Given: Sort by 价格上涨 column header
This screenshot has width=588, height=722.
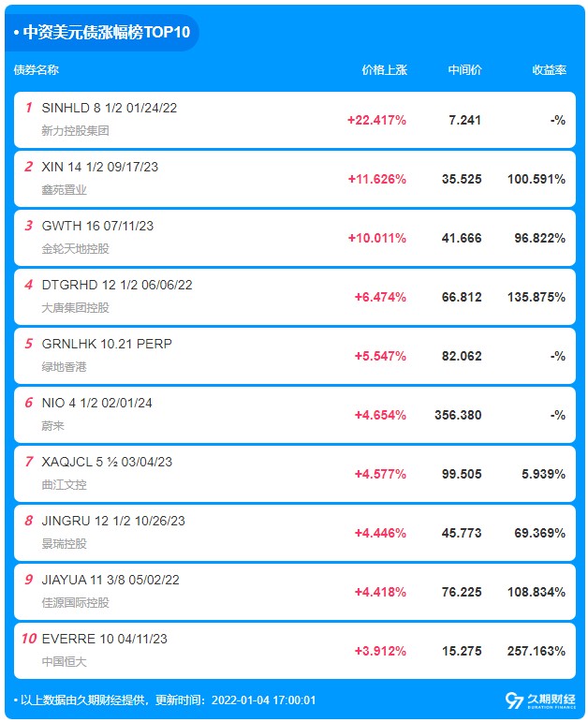Looking at the screenshot, I should point(384,70).
